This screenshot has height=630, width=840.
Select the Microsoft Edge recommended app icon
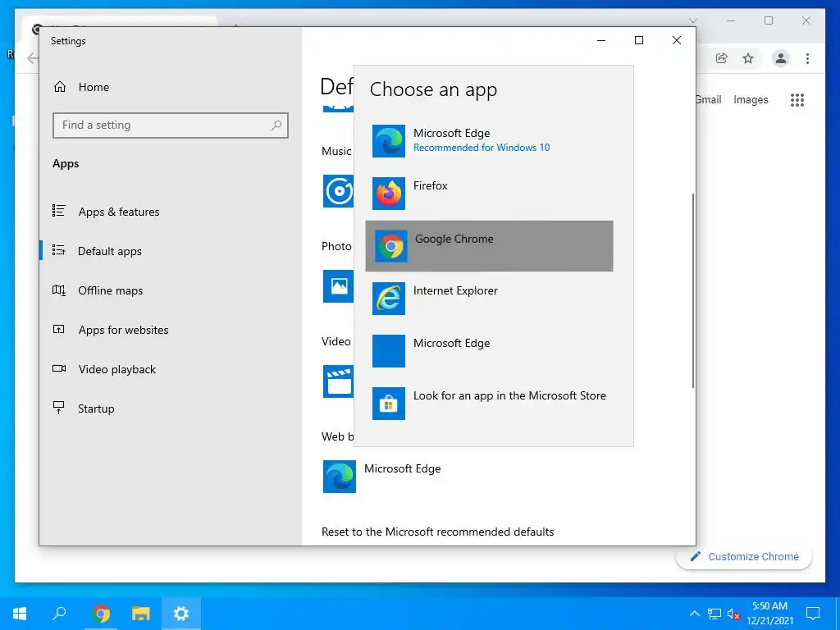pyautogui.click(x=388, y=141)
